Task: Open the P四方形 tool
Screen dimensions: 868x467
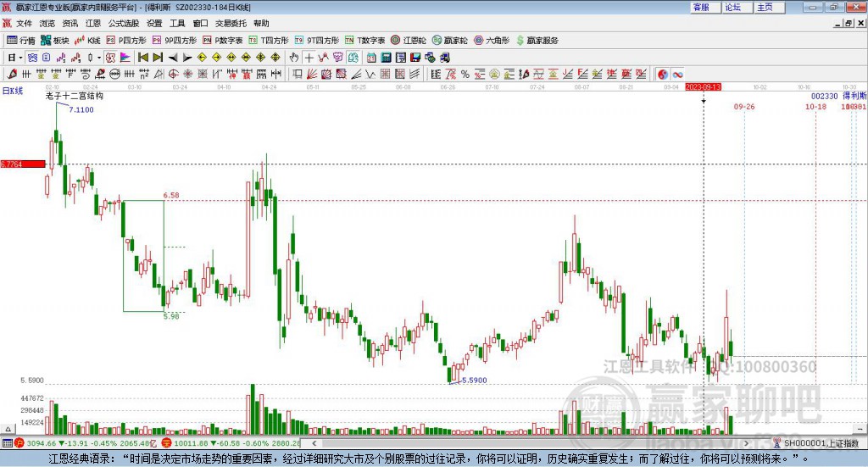Action: click(x=126, y=41)
